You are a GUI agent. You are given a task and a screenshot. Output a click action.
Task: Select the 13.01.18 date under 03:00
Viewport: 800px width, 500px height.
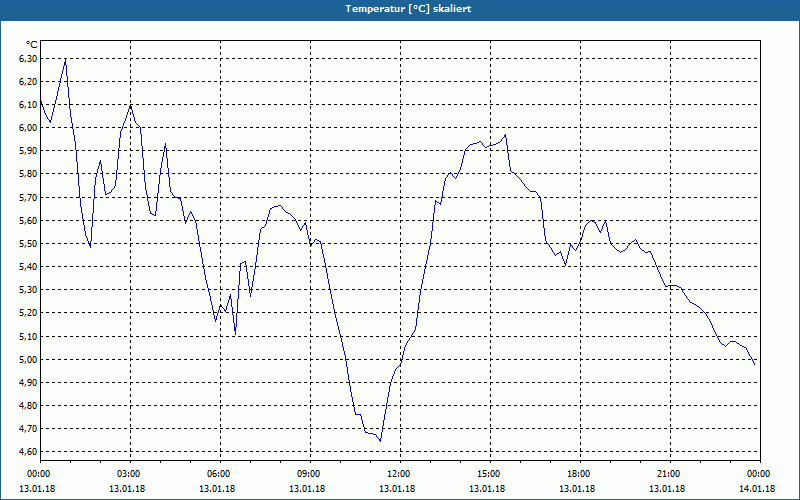(x=127, y=489)
